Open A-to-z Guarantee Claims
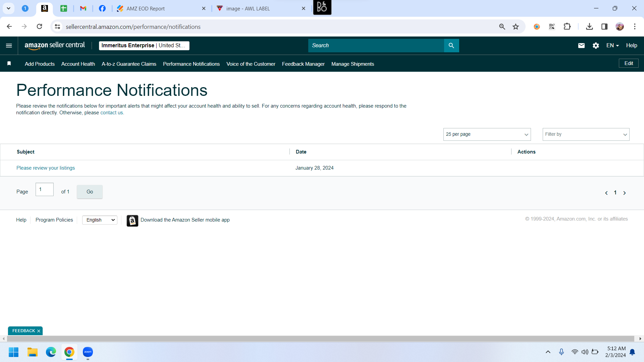The height and width of the screenshot is (362, 644). [x=129, y=64]
